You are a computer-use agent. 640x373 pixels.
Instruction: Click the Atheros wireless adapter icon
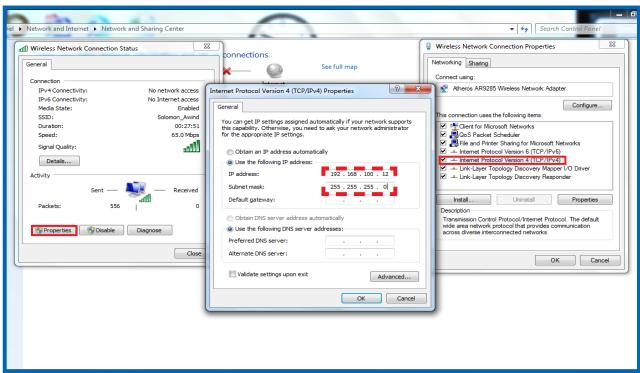[x=444, y=89]
